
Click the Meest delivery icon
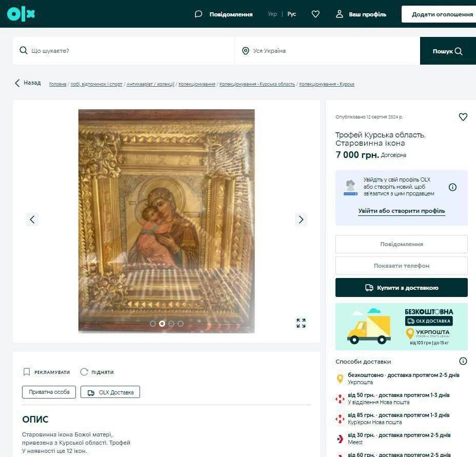[340, 439]
